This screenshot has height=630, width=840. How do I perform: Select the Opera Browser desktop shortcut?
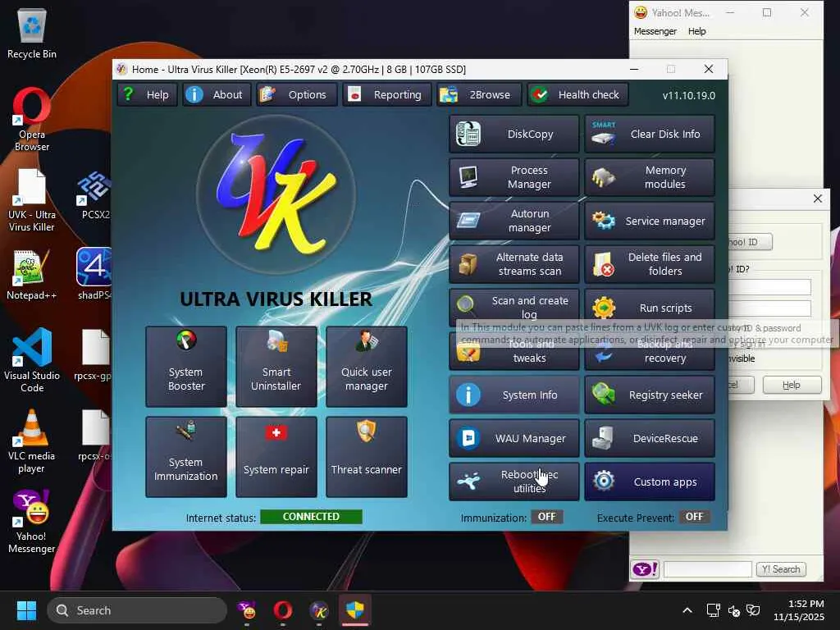(32, 120)
